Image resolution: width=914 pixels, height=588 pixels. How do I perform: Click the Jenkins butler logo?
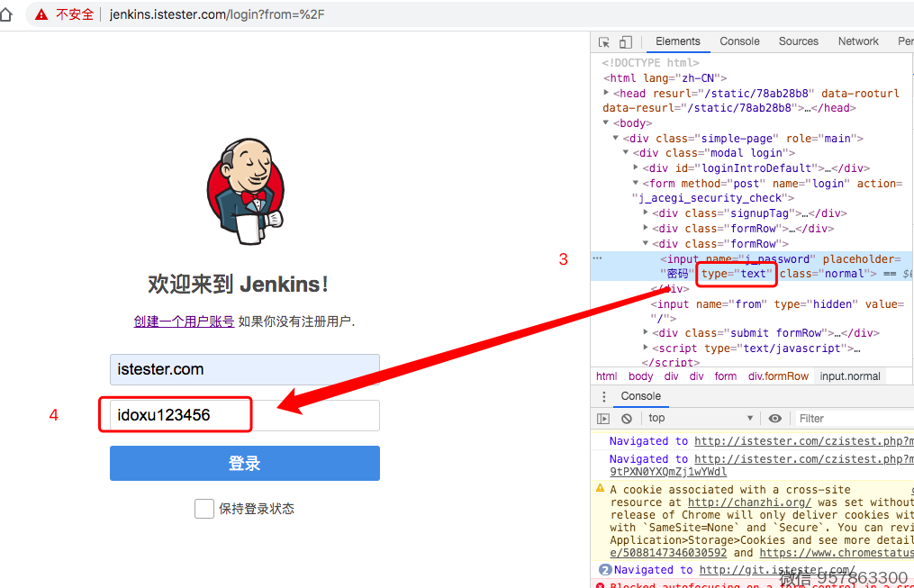(x=245, y=192)
